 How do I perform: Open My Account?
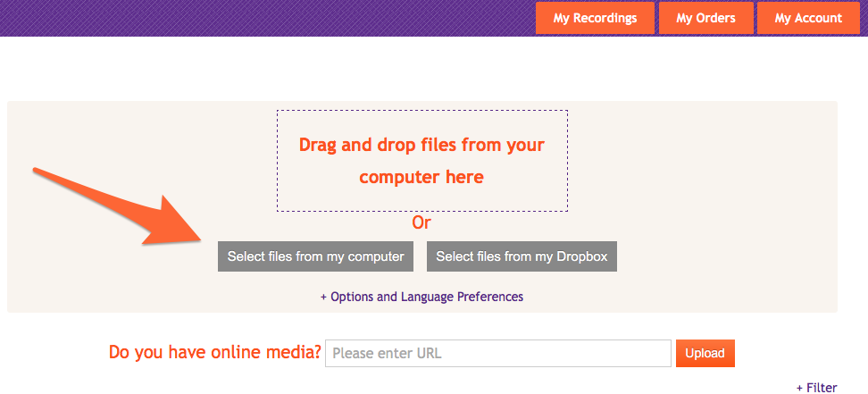808,18
